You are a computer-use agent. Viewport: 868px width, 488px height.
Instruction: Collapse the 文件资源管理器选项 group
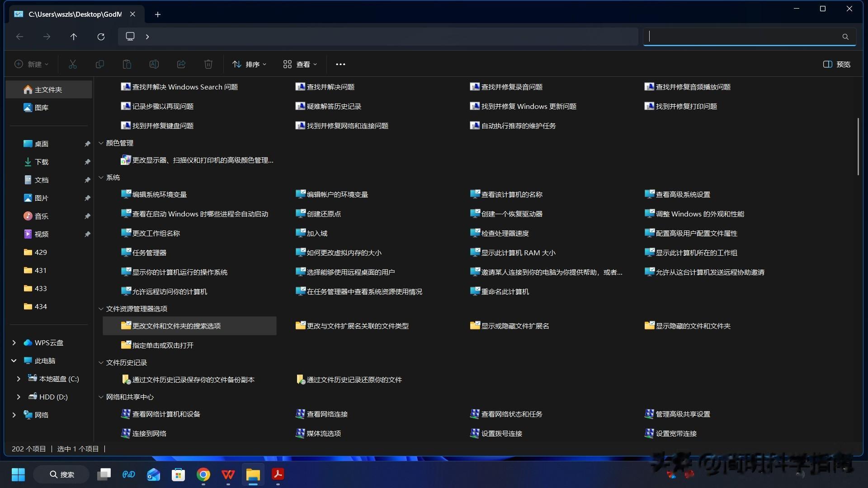(101, 309)
